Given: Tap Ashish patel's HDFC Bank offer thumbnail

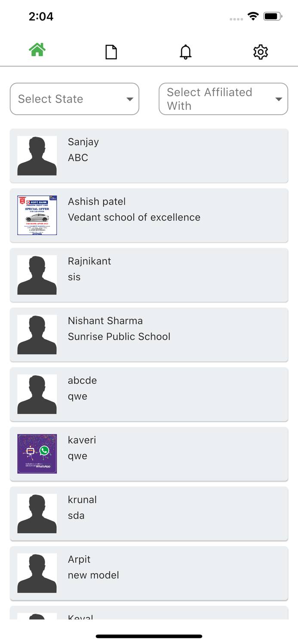Looking at the screenshot, I should pyautogui.click(x=37, y=215).
